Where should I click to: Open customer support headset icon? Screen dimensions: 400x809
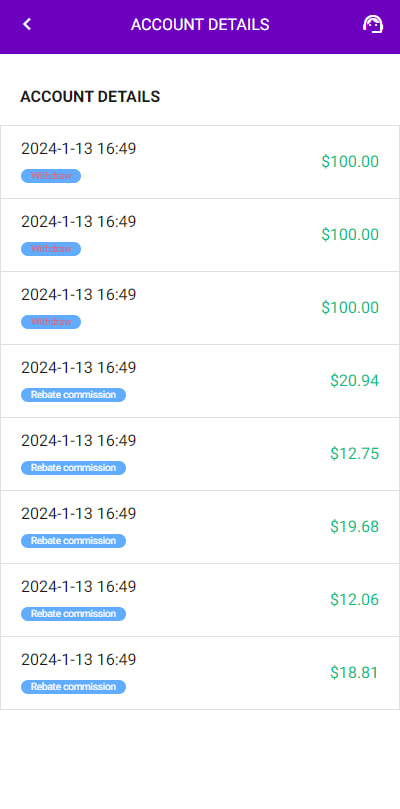click(x=373, y=24)
